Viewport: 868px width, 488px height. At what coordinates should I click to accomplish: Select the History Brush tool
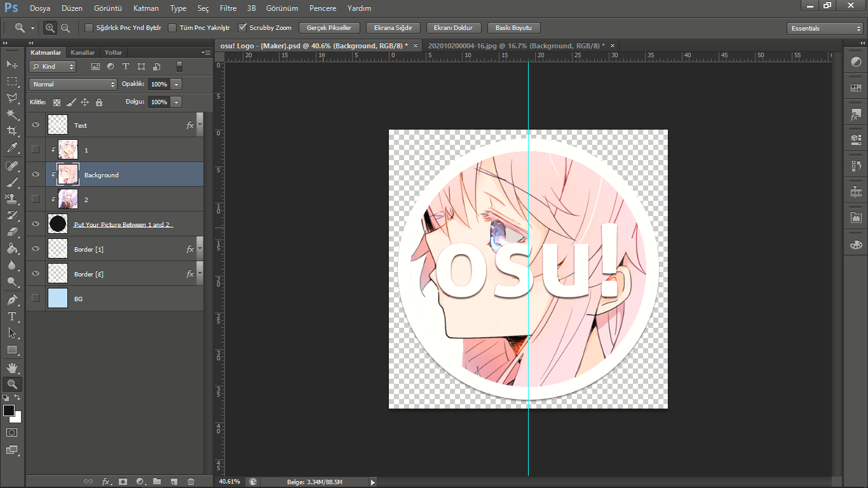12,215
